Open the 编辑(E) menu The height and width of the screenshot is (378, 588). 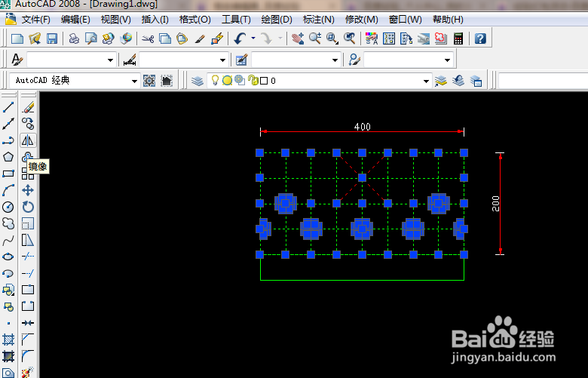(x=75, y=20)
